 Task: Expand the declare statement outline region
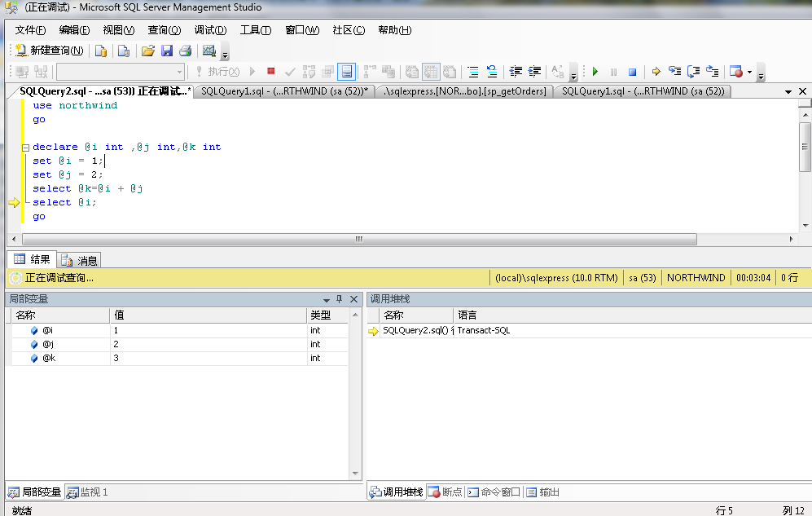coord(25,147)
